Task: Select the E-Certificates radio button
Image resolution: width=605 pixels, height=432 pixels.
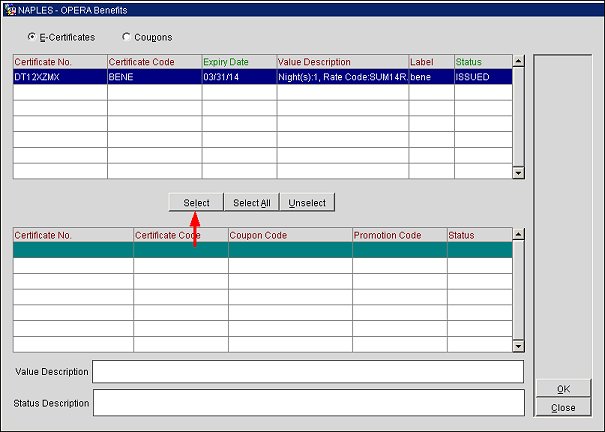Action: (x=34, y=37)
